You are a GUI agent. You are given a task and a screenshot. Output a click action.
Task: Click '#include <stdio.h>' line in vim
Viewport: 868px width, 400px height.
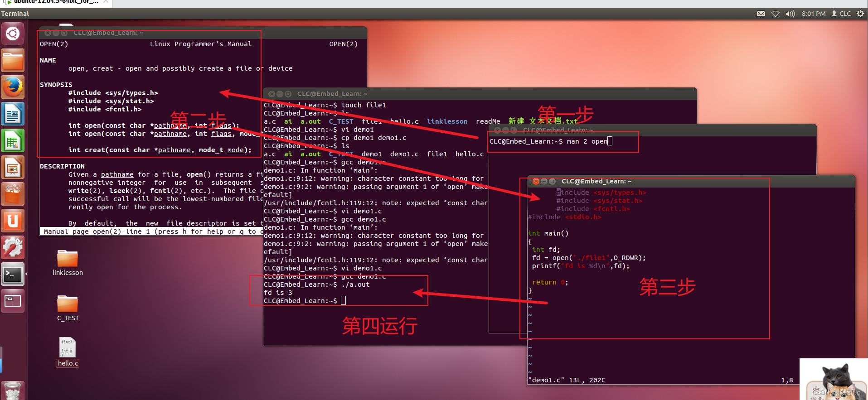[x=565, y=217]
